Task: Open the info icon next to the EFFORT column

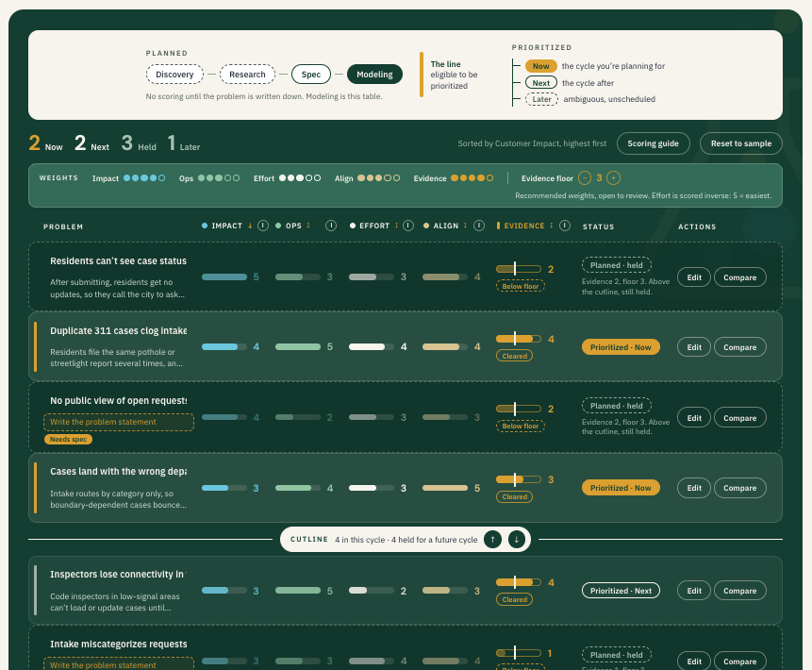Action: point(408,226)
